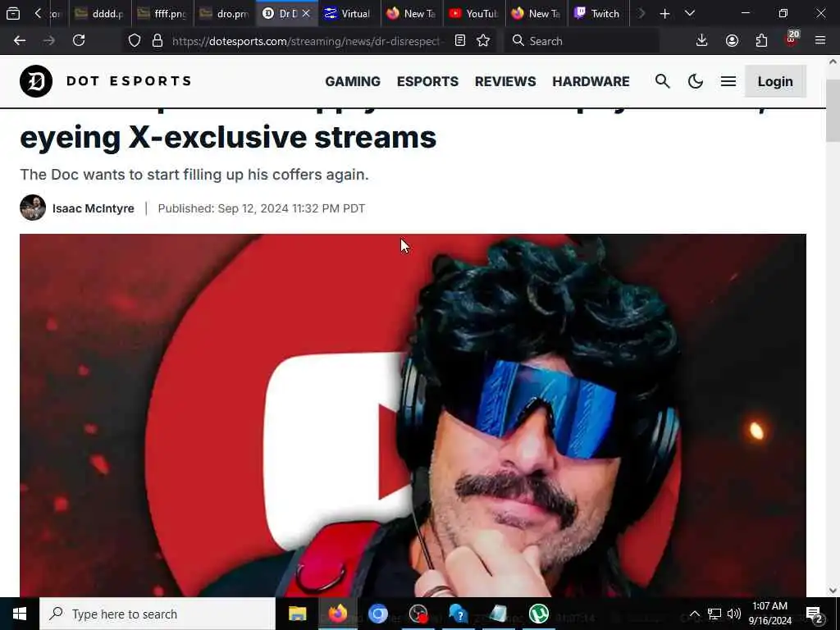Open the HARDWARE navigation menu

[591, 81]
